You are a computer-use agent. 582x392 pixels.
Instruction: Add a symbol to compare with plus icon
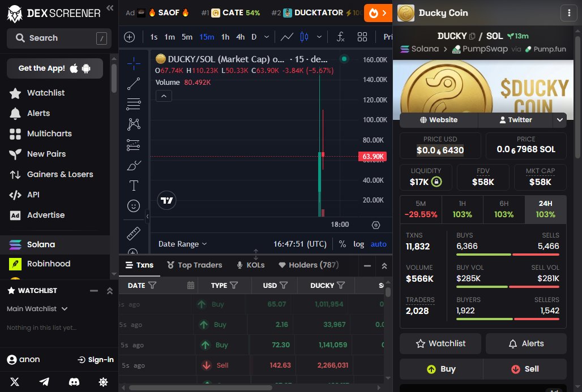129,37
